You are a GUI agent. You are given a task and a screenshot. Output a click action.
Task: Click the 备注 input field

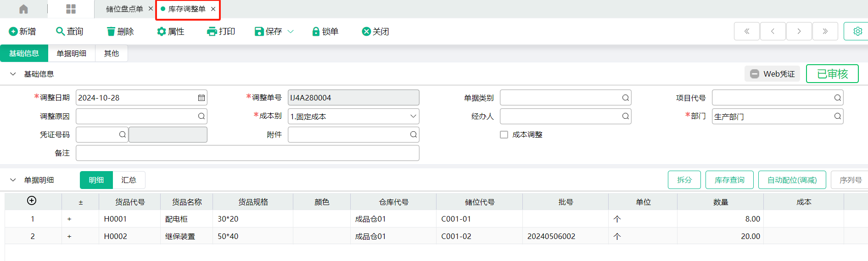(247, 153)
